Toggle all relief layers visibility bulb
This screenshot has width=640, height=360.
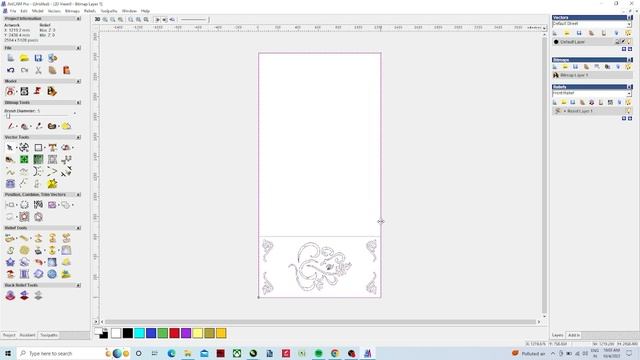pyautogui.click(x=628, y=102)
